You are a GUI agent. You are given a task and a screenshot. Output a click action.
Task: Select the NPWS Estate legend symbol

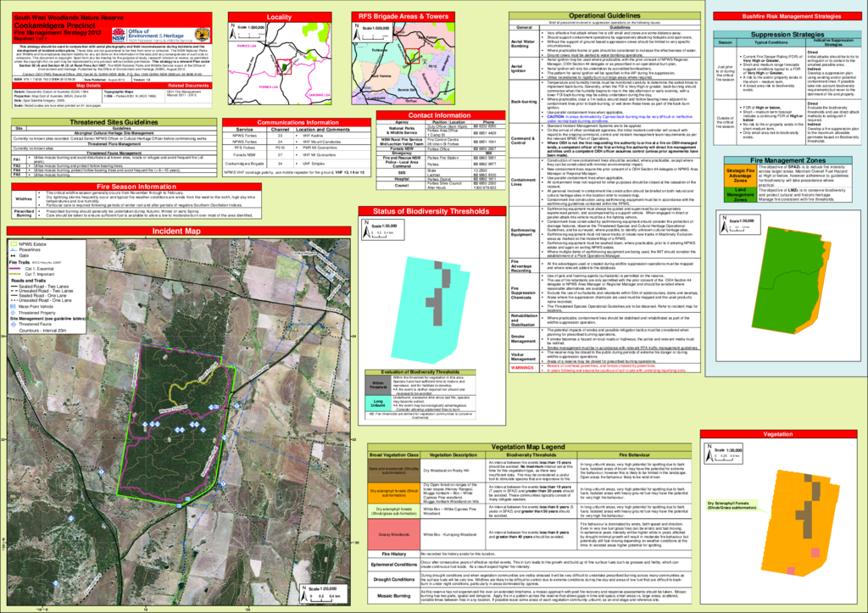pyautogui.click(x=14, y=243)
